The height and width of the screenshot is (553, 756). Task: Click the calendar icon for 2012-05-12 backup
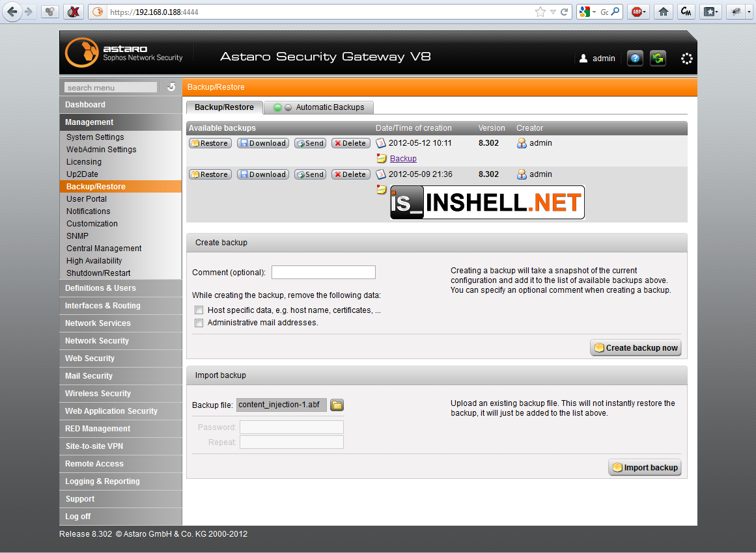381,143
